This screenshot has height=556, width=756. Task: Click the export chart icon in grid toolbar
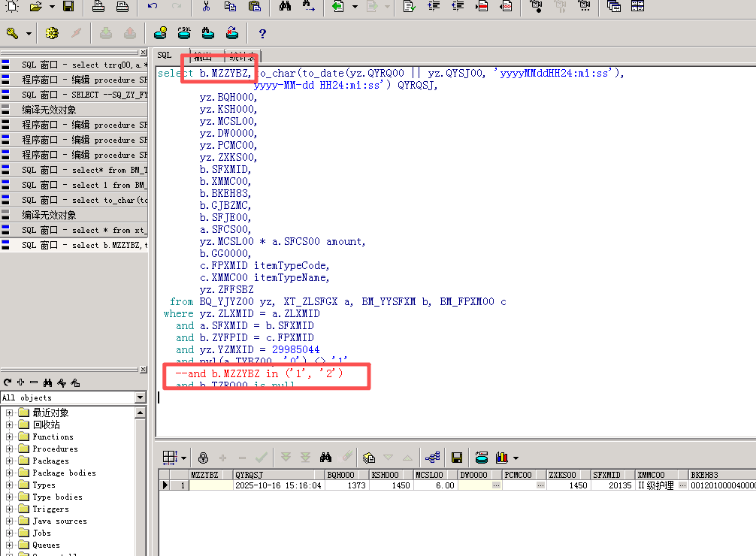click(x=502, y=457)
